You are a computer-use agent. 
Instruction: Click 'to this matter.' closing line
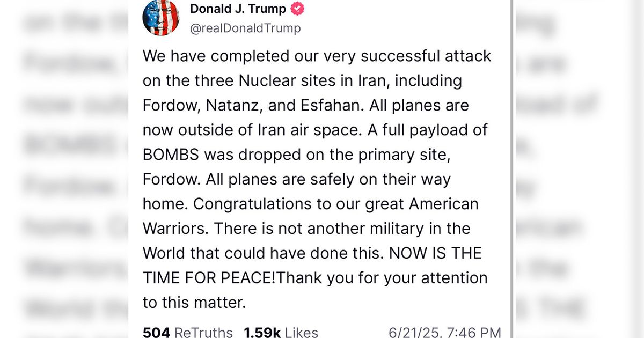coord(194,303)
